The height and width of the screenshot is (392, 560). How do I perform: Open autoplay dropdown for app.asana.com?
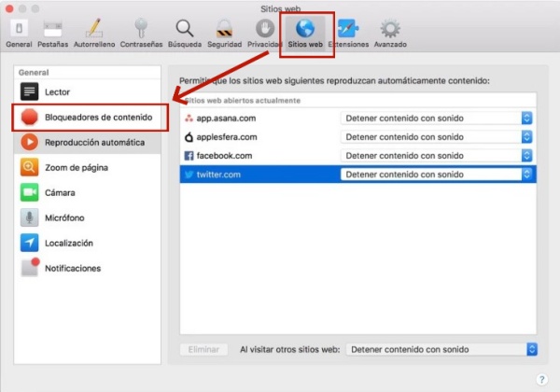coord(437,119)
